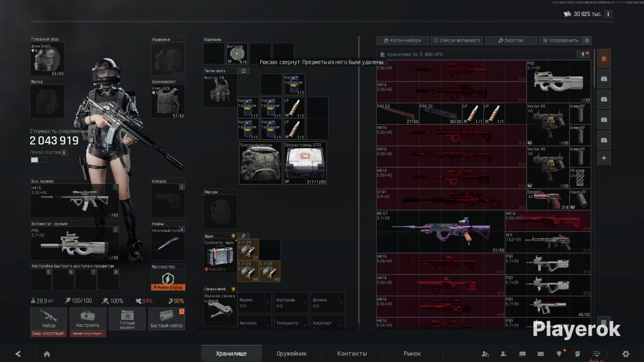644x362 pixels.
Task: Show info for Стоимость снаряжения
Action: (x=94, y=131)
